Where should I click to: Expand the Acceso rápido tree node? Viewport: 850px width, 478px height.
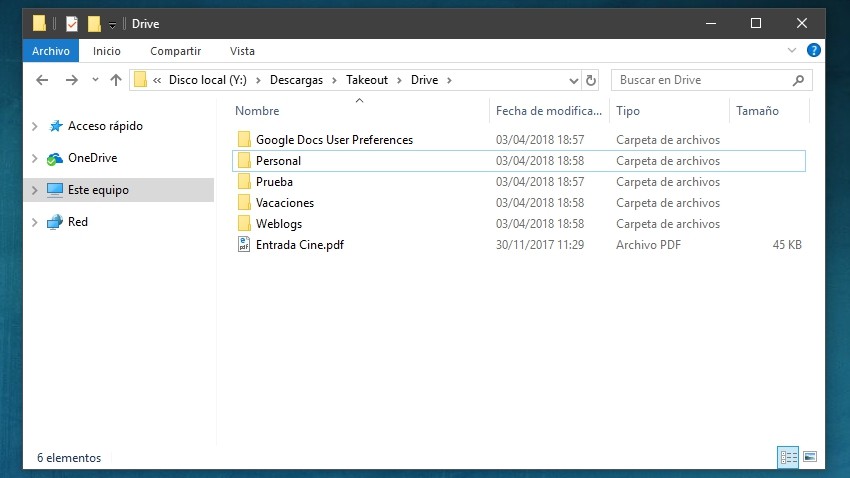tap(35, 127)
